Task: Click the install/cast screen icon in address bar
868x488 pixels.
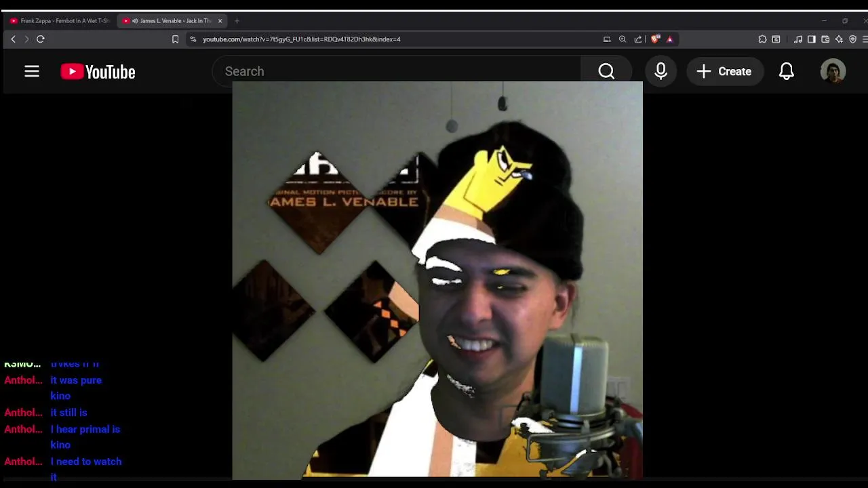Action: [x=607, y=39]
